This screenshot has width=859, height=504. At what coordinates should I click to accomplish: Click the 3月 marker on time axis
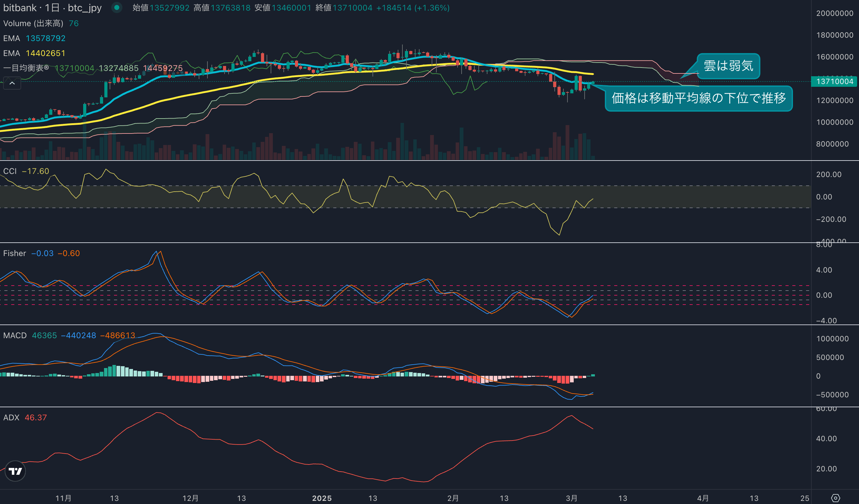click(572, 498)
